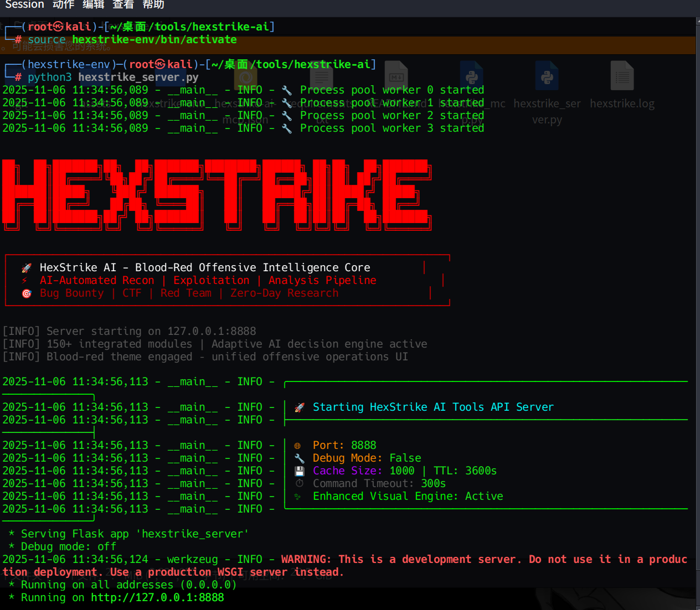This screenshot has height=610, width=700.
Task: Click the rocket icon before Starting HexStrike
Action: tap(300, 407)
